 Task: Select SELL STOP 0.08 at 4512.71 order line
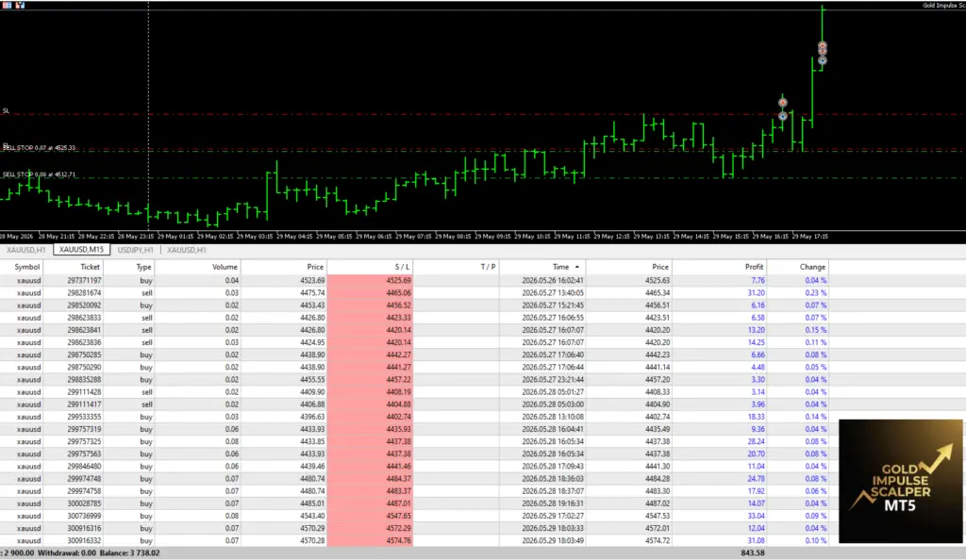point(39,174)
